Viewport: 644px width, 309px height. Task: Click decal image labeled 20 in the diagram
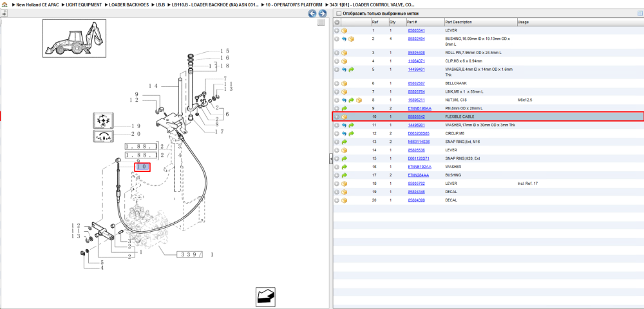[103, 137]
